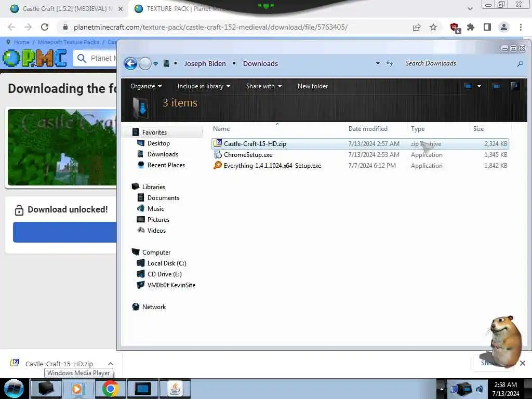The height and width of the screenshot is (399, 532).
Task: Click Chrome share page icon
Action: (417, 27)
